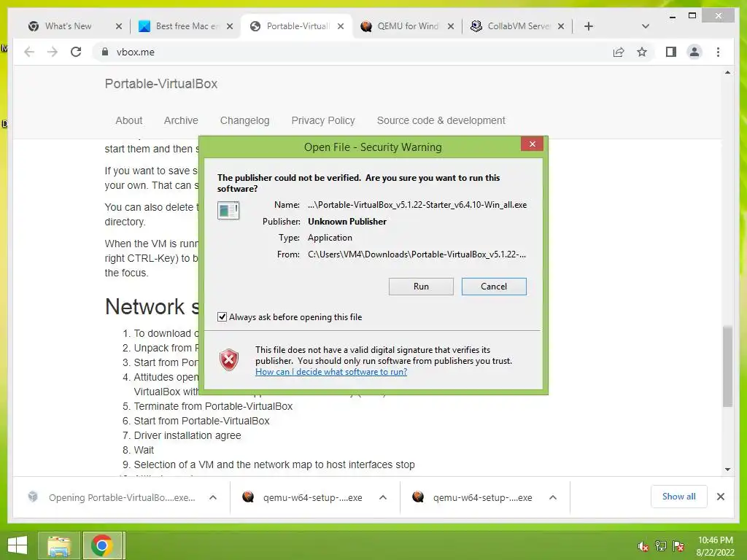Screen dimensions: 747x560
Task: Go back to the previous page
Action: pos(29,52)
